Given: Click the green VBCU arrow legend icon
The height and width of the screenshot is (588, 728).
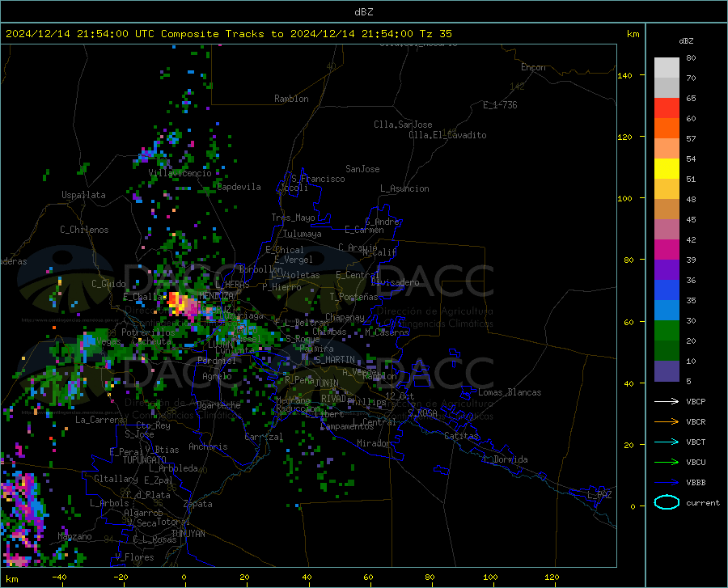Looking at the screenshot, I should pyautogui.click(x=667, y=463).
